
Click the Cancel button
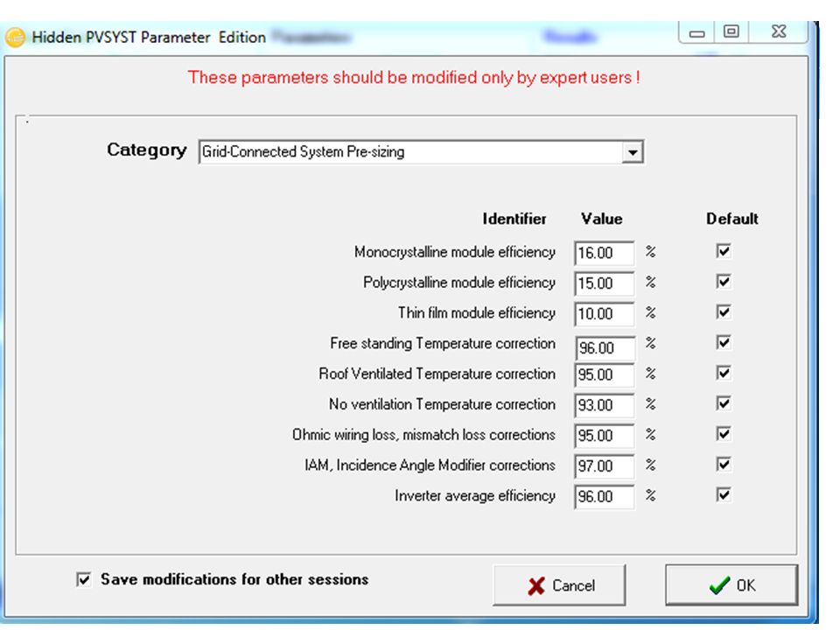(559, 585)
